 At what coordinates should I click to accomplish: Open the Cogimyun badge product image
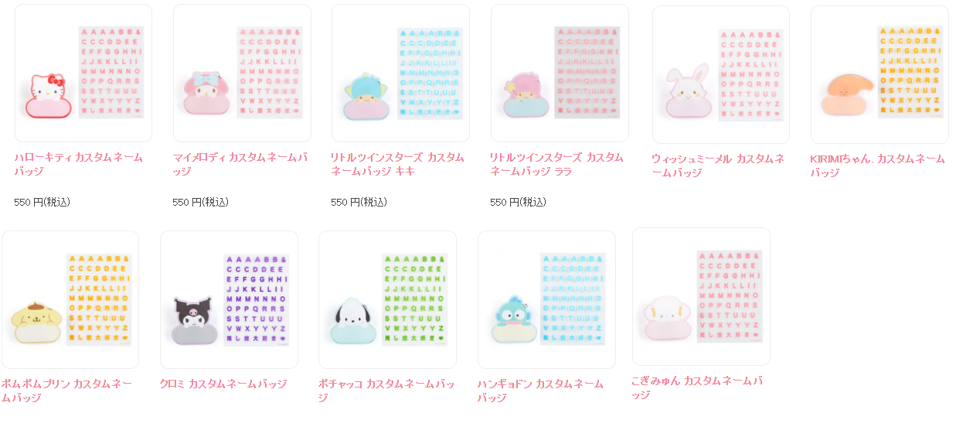click(701, 296)
